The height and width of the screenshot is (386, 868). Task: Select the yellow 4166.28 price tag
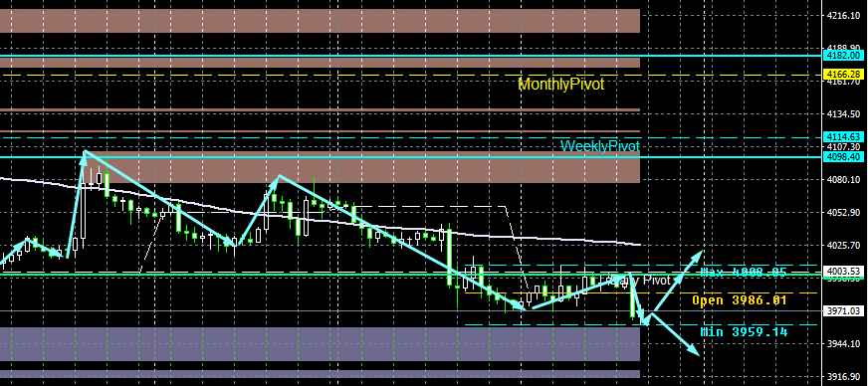point(844,74)
